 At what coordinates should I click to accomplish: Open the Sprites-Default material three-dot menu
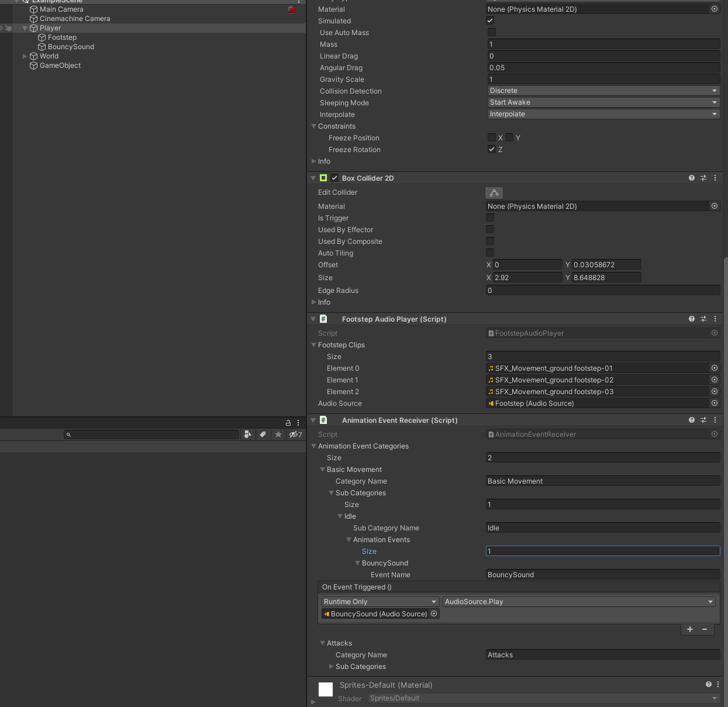[x=717, y=684]
